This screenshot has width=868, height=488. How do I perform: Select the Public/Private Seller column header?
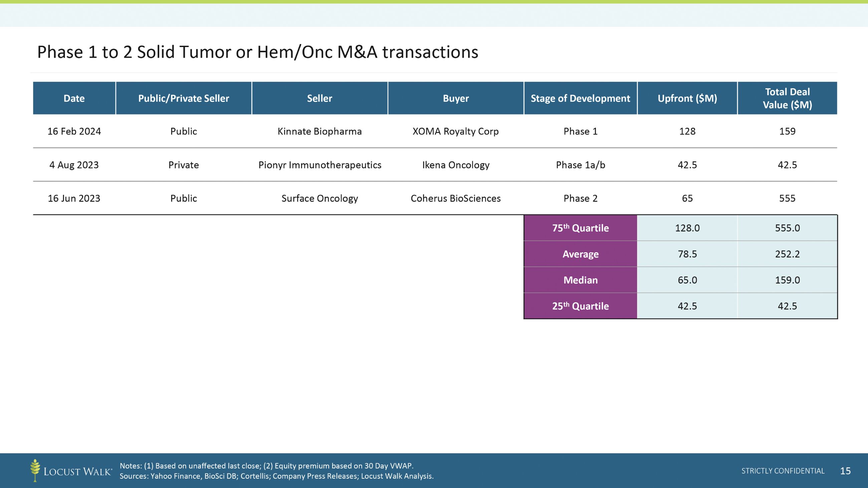(x=184, y=98)
